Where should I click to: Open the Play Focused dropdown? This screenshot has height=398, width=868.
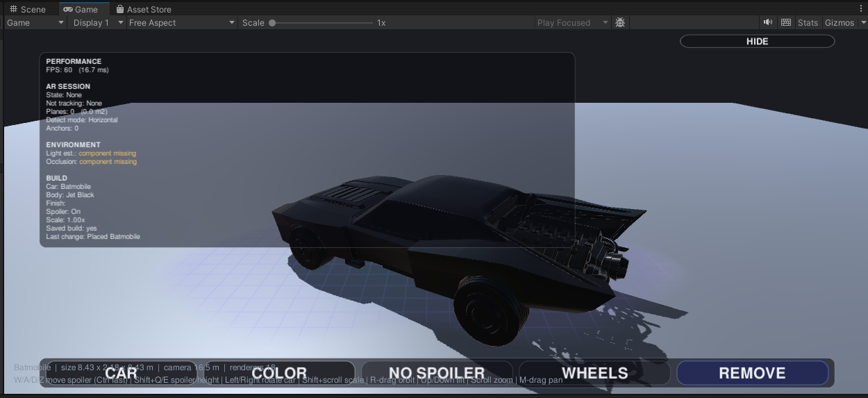click(x=572, y=23)
